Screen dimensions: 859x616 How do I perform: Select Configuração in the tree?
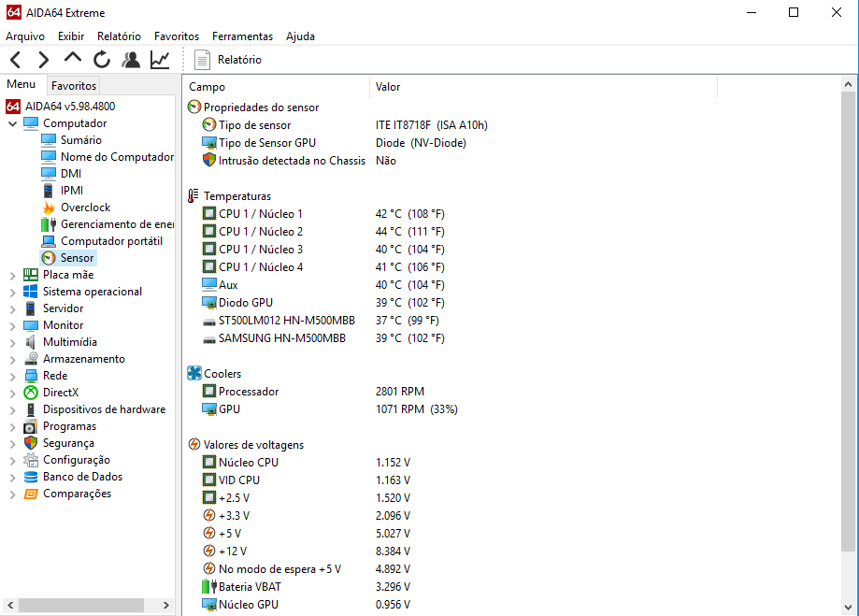77,460
